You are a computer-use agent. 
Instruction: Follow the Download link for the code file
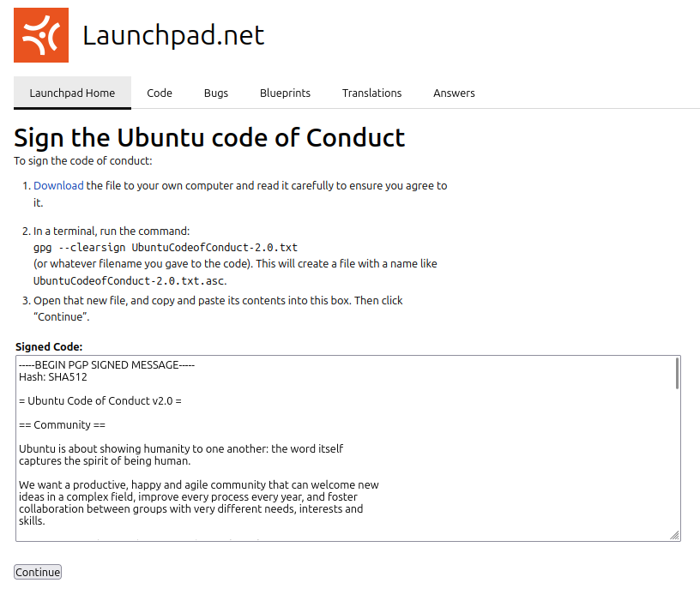click(x=58, y=185)
